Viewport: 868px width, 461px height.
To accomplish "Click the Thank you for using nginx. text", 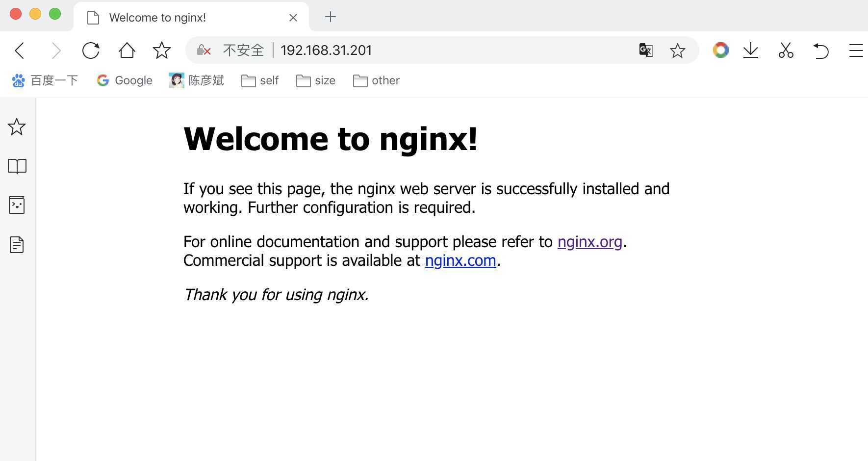I will (276, 295).
